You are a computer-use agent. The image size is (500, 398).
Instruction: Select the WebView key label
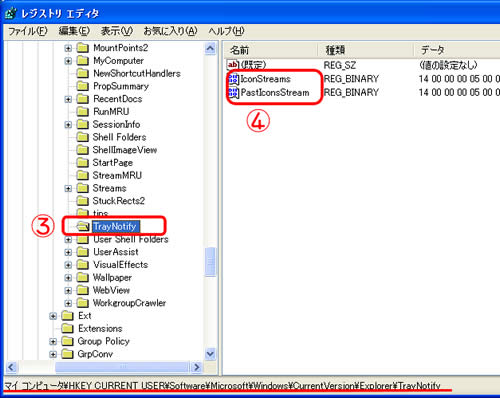(x=111, y=290)
